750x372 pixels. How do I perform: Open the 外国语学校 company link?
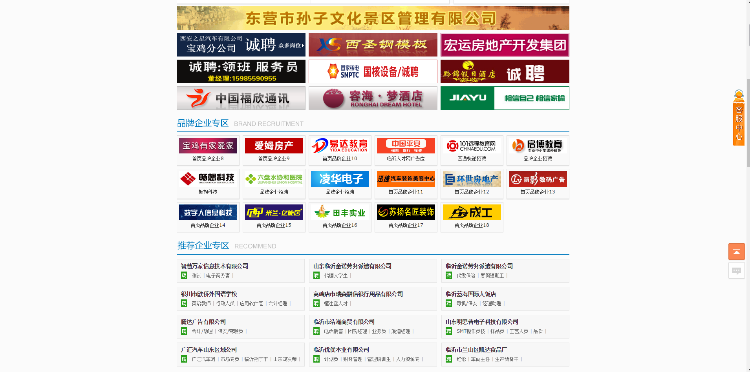(209, 294)
